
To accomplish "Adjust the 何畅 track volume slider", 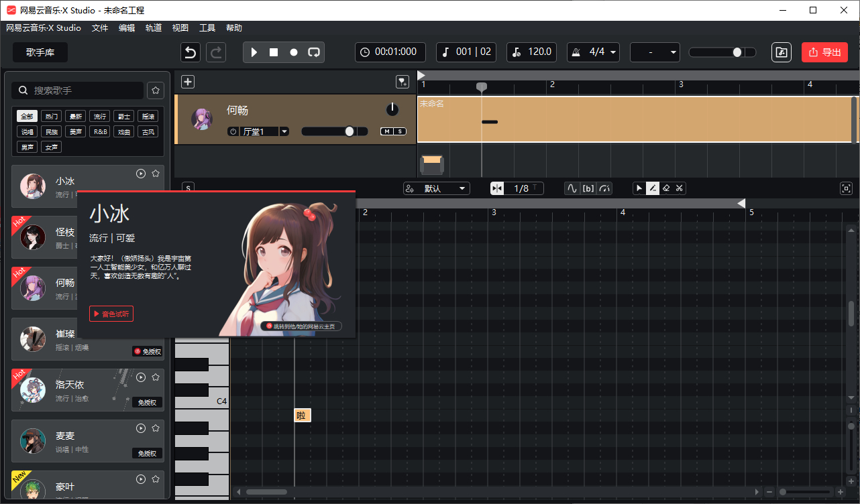I will (x=335, y=131).
